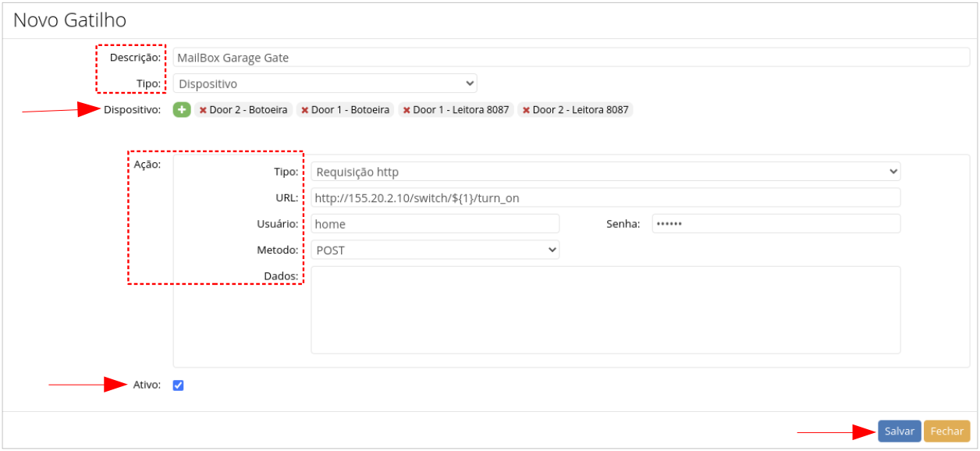Select the Usuário field containing home
The image size is (980, 451).
435,224
